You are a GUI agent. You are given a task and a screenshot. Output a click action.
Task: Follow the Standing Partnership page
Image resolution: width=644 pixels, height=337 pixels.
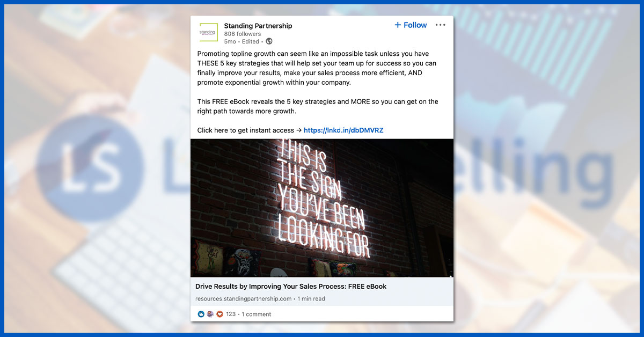point(411,25)
